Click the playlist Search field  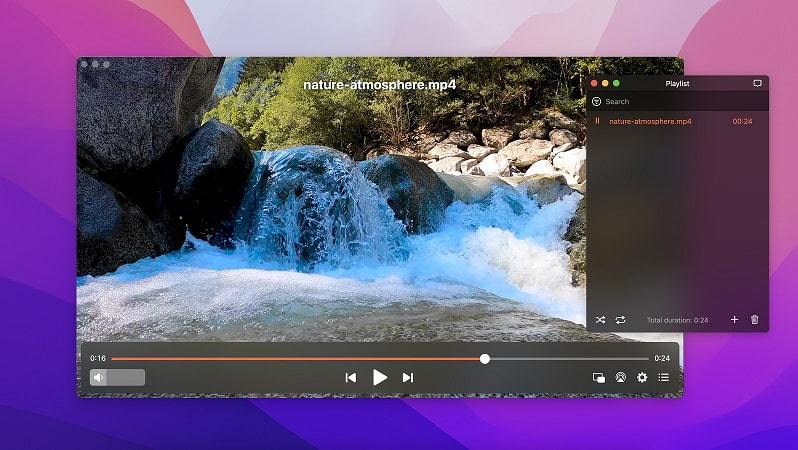(677, 101)
